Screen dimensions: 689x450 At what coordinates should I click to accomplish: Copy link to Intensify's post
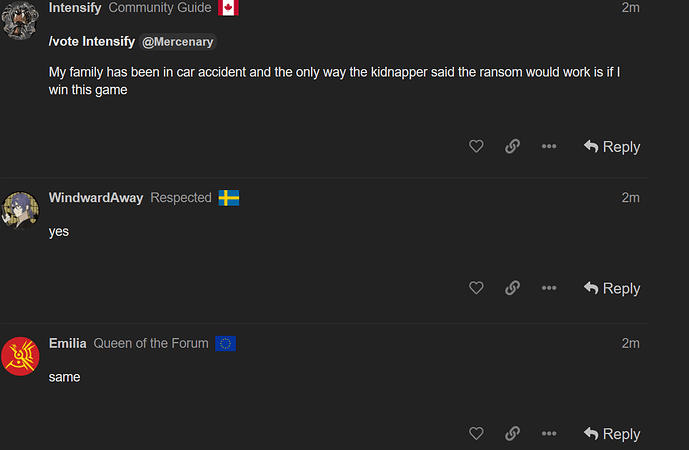tap(512, 147)
